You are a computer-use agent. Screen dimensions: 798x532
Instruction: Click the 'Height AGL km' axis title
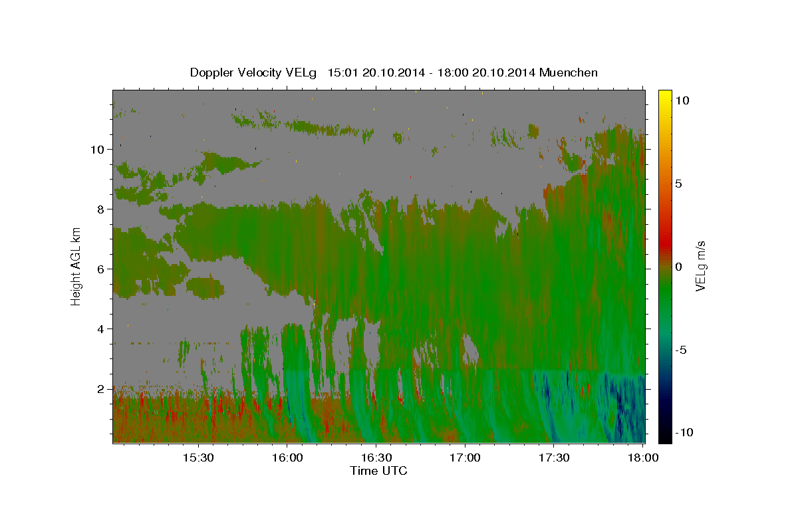(x=76, y=266)
